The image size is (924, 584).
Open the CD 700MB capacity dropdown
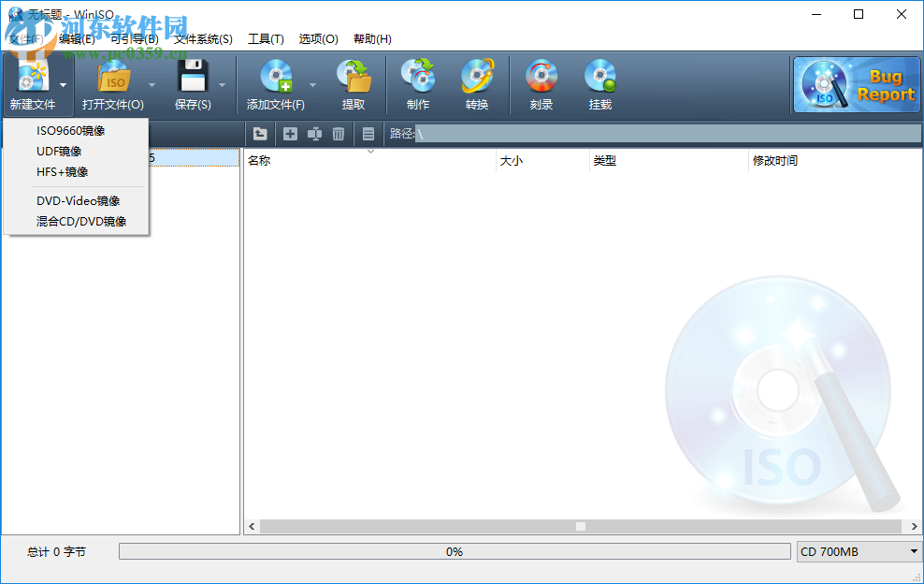(916, 551)
